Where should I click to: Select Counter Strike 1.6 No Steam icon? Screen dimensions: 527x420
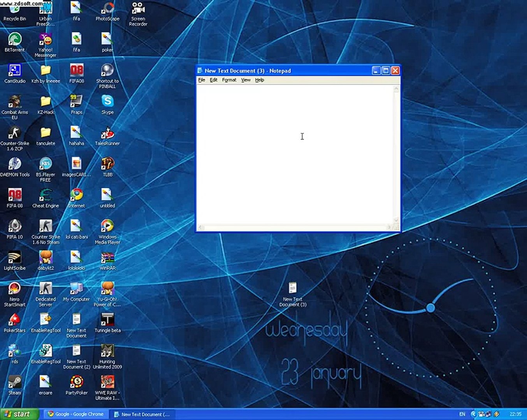(46, 232)
